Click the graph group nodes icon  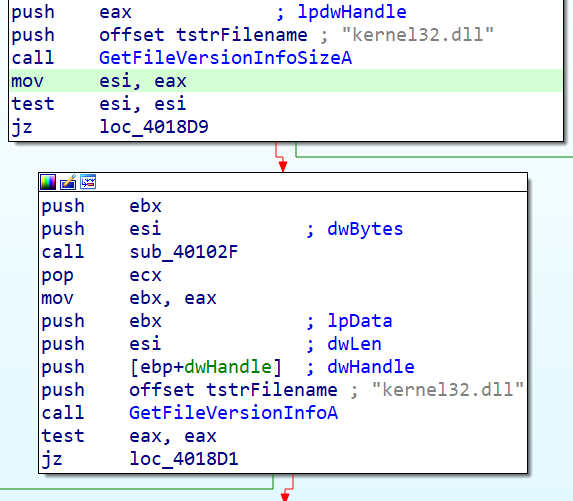tap(88, 182)
